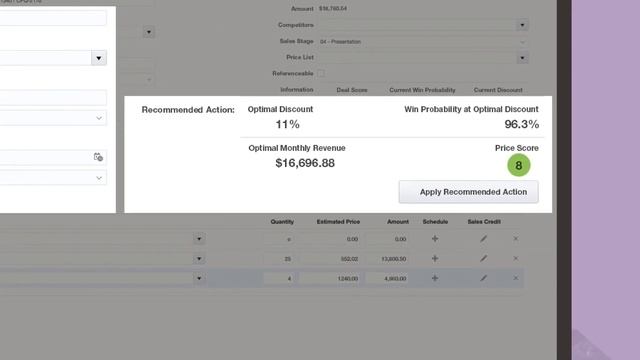Click the Estimated Price column header

pyautogui.click(x=338, y=222)
